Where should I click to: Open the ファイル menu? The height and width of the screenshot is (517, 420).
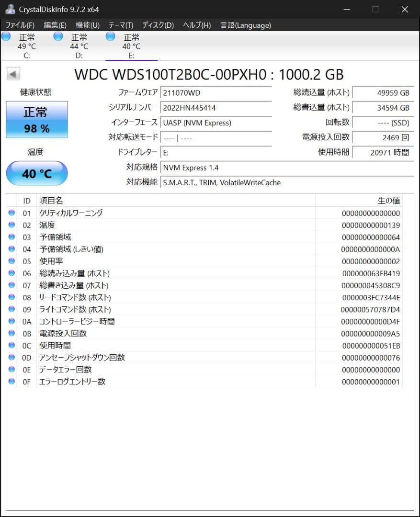coord(19,25)
